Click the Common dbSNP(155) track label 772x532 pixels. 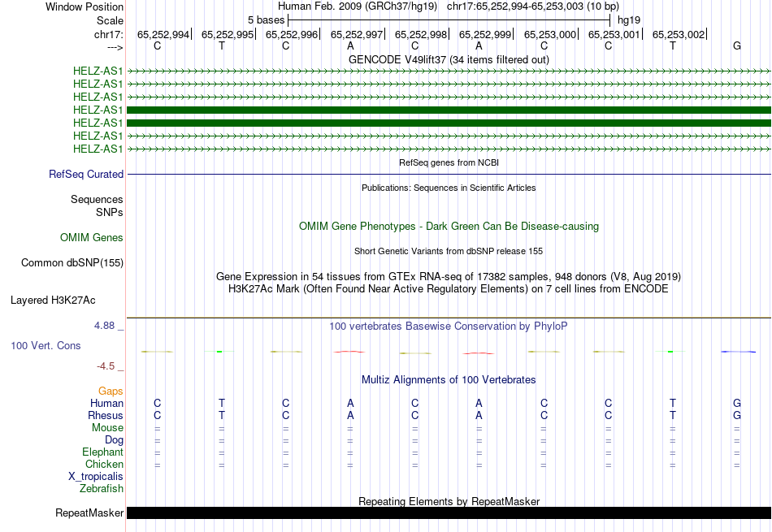click(x=72, y=263)
